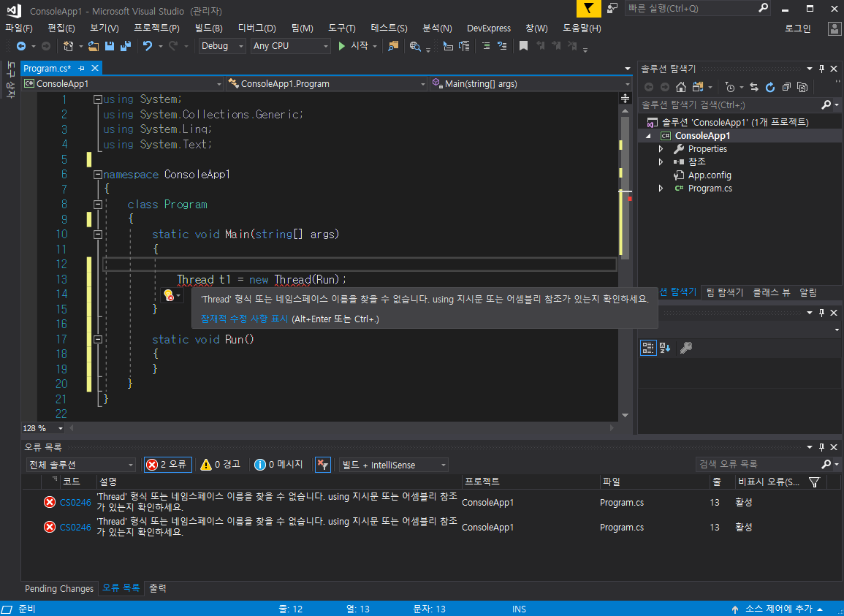Click the Show All Files icon

[x=802, y=87]
